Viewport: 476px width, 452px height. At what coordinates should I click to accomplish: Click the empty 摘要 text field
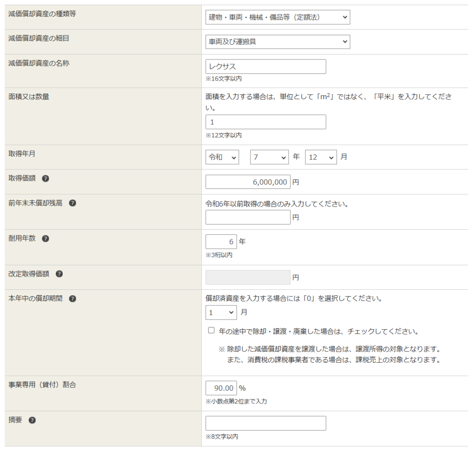265,423
